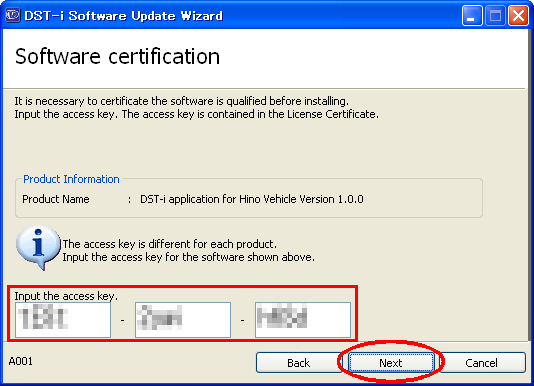Focus the middle access key field
The image size is (534, 386).
pos(183,320)
